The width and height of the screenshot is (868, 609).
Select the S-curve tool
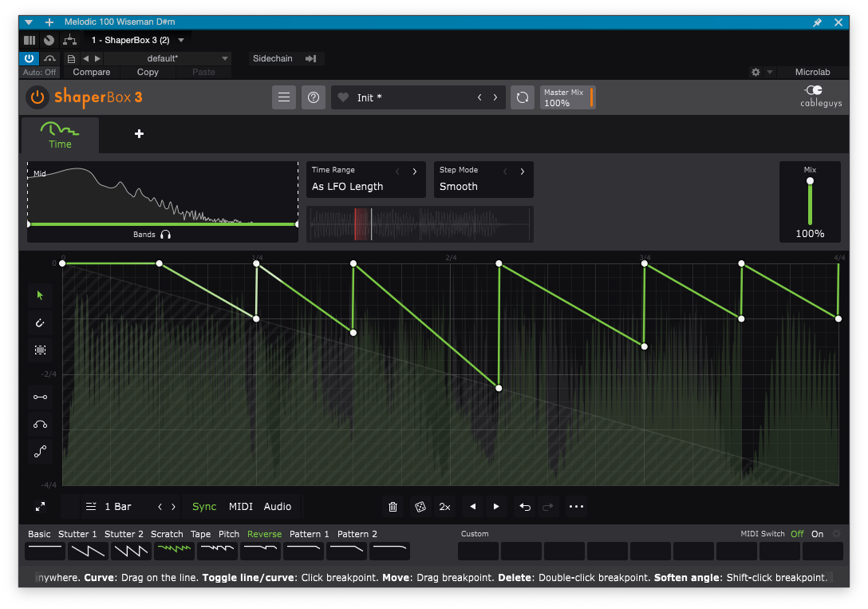[41, 452]
